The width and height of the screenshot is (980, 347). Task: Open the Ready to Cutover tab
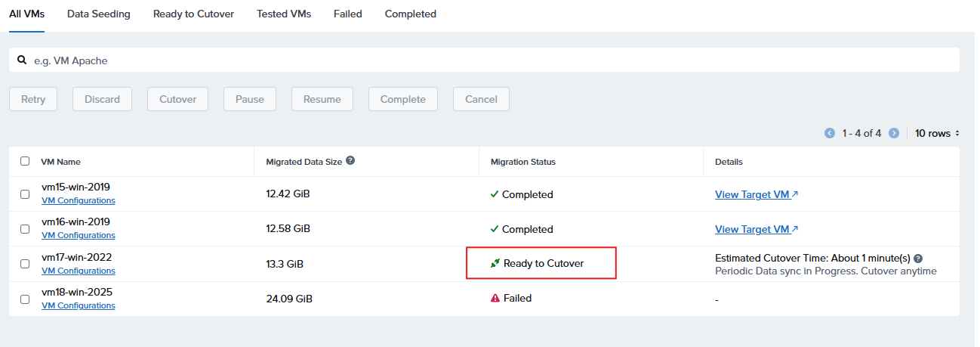click(x=193, y=14)
